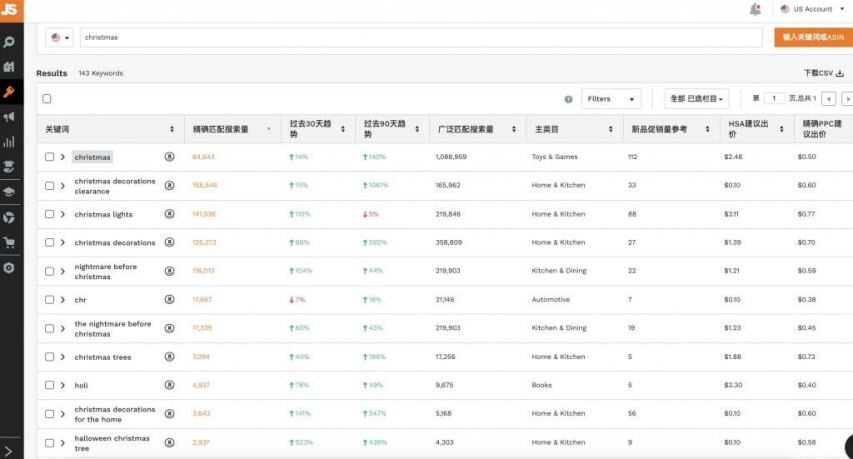This screenshot has height=459, width=853.
Task: Click the notification bell icon
Action: coord(755,9)
